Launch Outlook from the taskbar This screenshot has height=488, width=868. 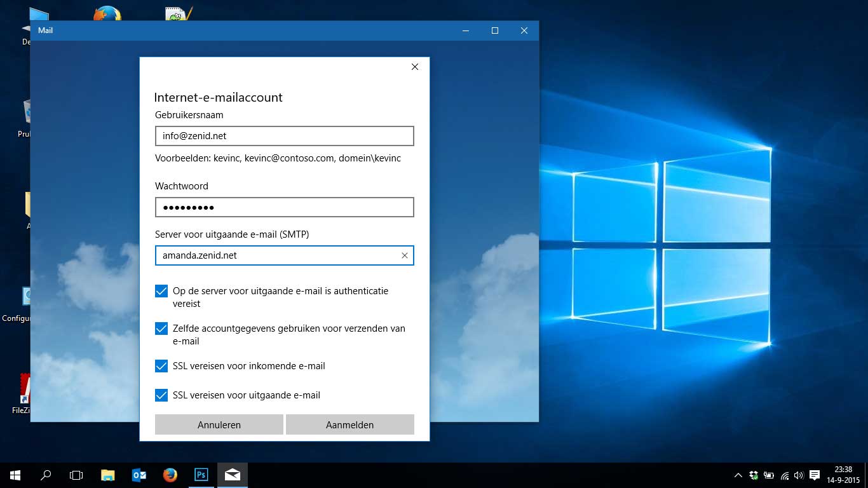(x=139, y=475)
